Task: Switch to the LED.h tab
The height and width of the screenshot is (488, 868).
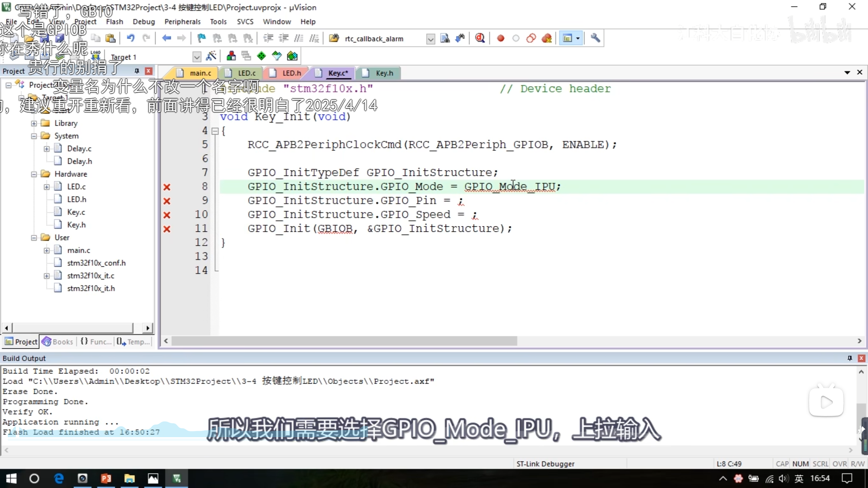Action: [x=291, y=73]
